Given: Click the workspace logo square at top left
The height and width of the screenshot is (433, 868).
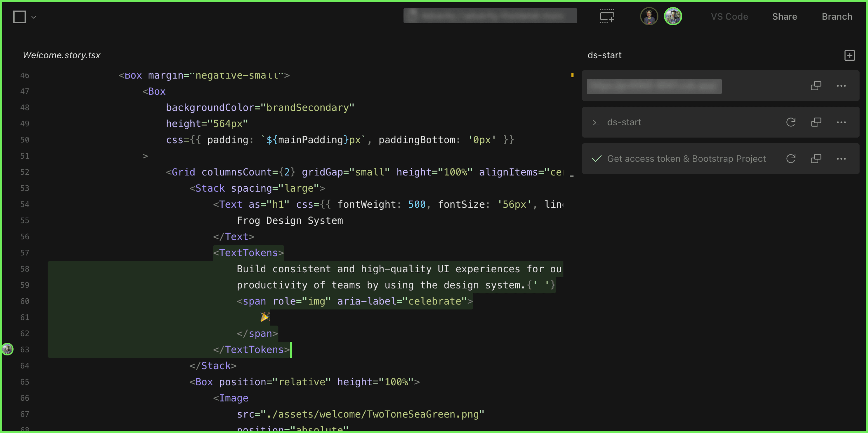Looking at the screenshot, I should tap(19, 17).
